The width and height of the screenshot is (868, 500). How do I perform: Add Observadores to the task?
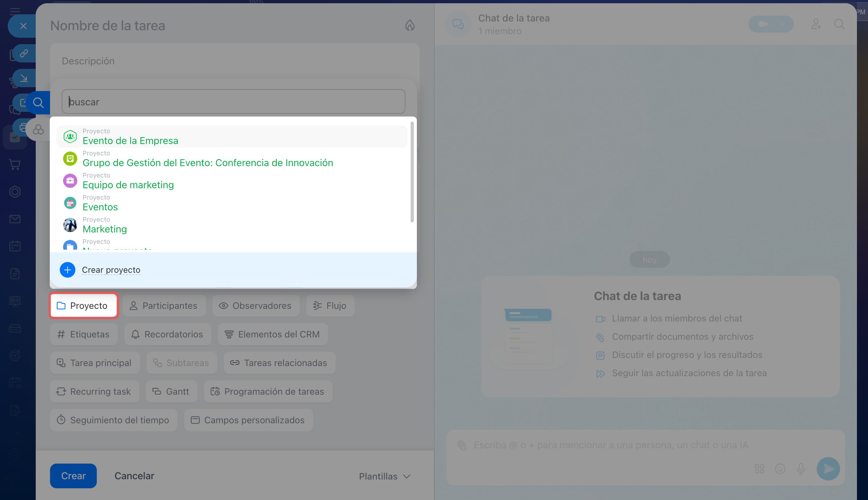click(256, 306)
